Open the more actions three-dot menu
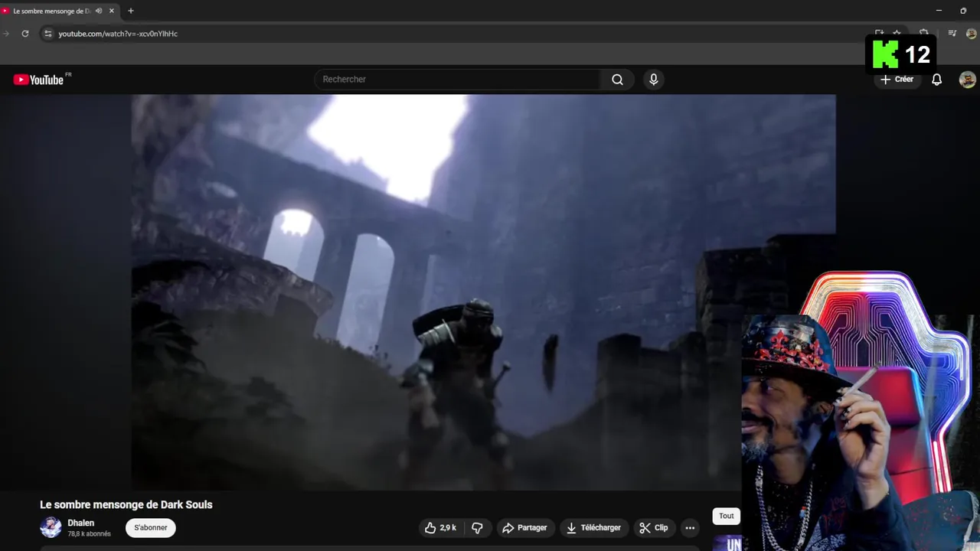 click(690, 527)
